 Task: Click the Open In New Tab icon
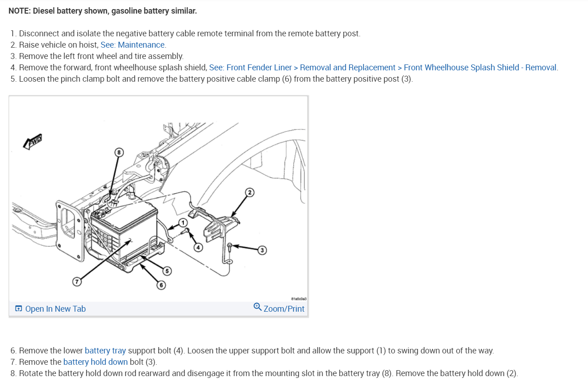coord(19,309)
